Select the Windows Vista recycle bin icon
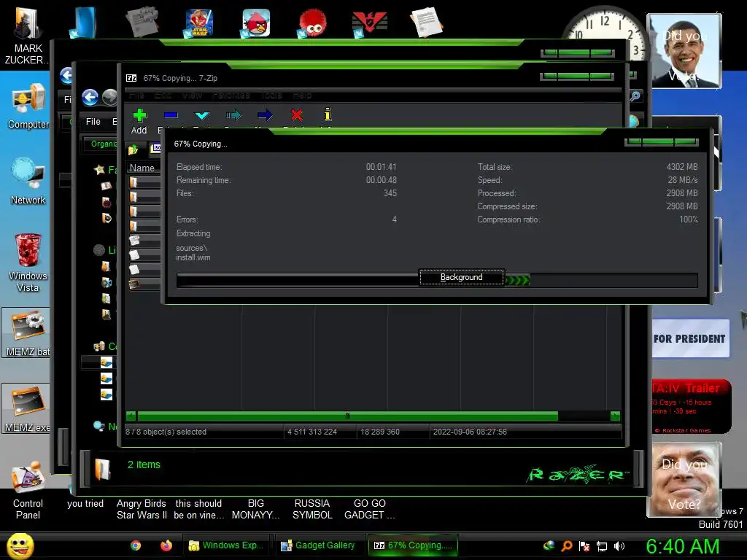The width and height of the screenshot is (747, 560). (x=28, y=262)
